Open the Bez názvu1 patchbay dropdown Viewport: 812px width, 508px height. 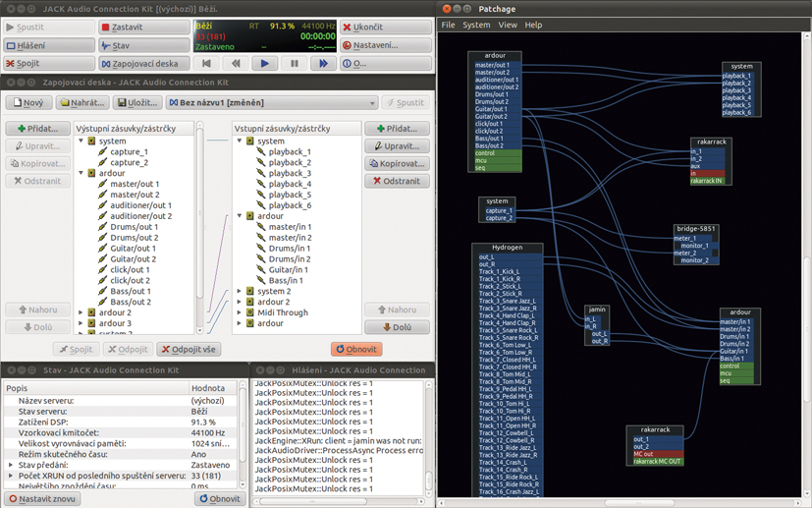coord(272,102)
